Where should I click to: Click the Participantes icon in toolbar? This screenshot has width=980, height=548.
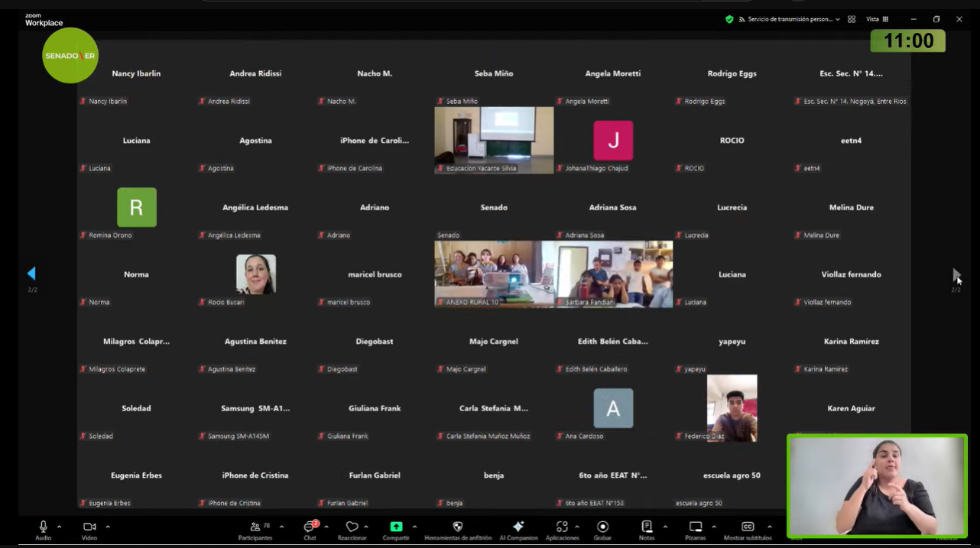255,527
